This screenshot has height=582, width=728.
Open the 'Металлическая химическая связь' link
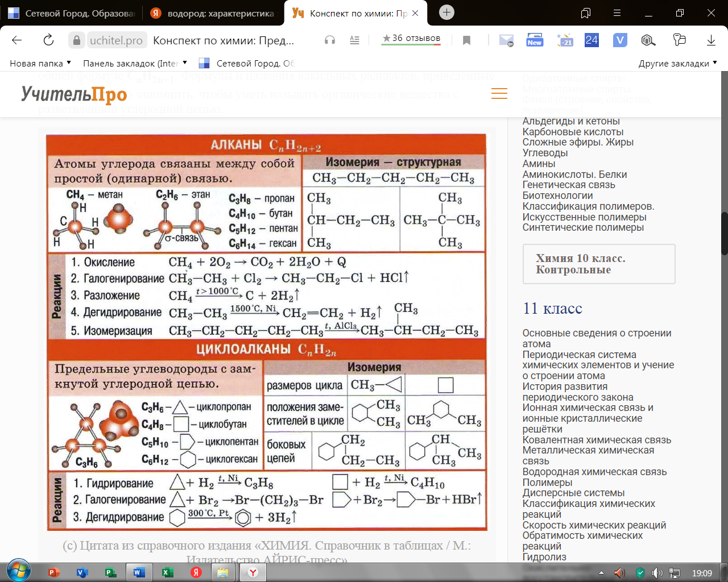pos(588,455)
